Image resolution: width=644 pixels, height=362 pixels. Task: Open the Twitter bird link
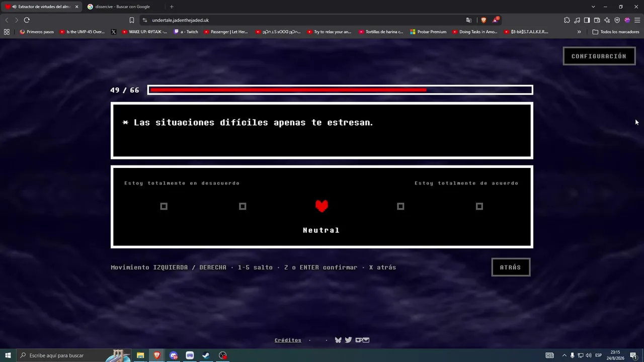click(348, 340)
